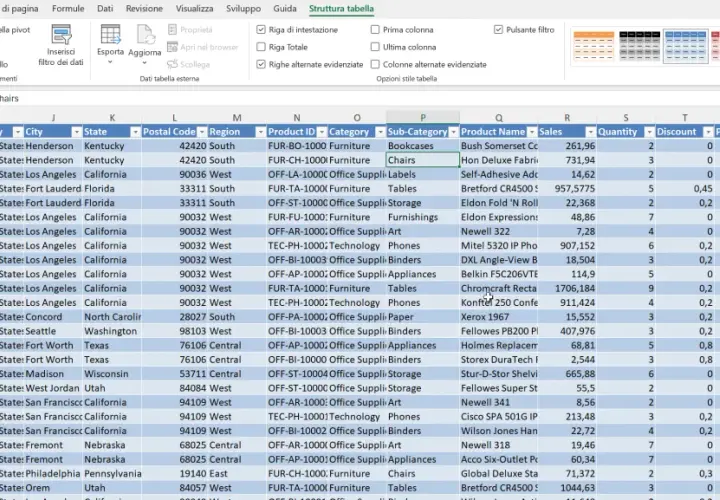Open the City column filter dropdown

tap(76, 132)
